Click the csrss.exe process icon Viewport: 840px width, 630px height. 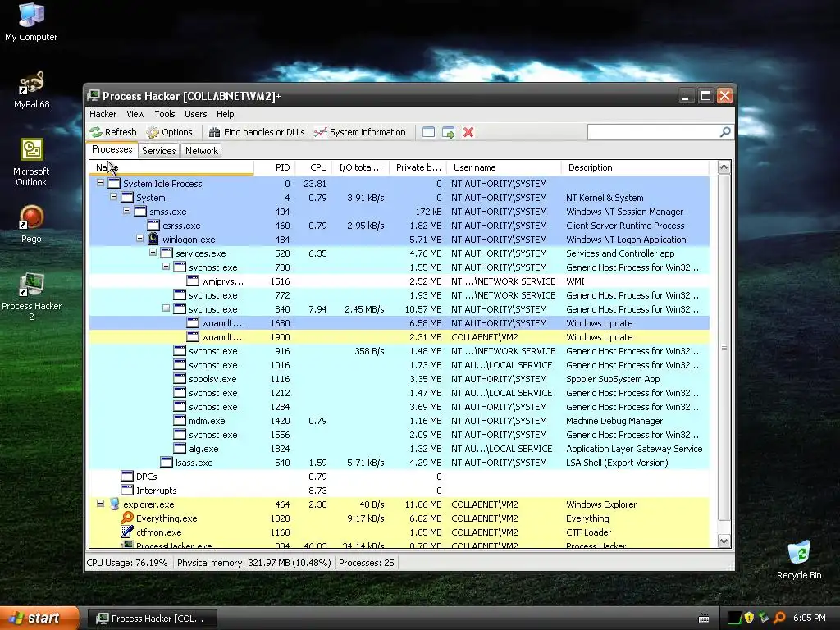tap(153, 225)
